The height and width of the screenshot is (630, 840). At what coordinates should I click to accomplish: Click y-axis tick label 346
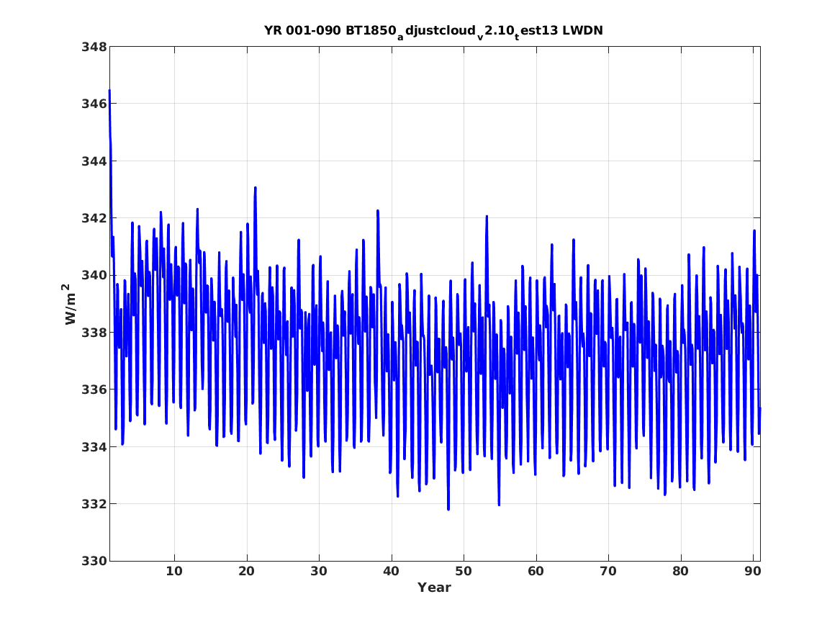pos(94,104)
